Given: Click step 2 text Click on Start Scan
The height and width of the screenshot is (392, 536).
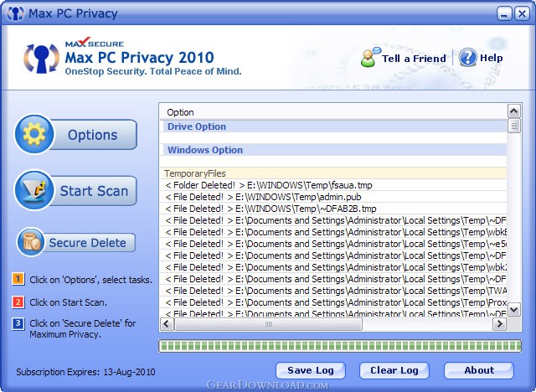Looking at the screenshot, I should point(69,302).
